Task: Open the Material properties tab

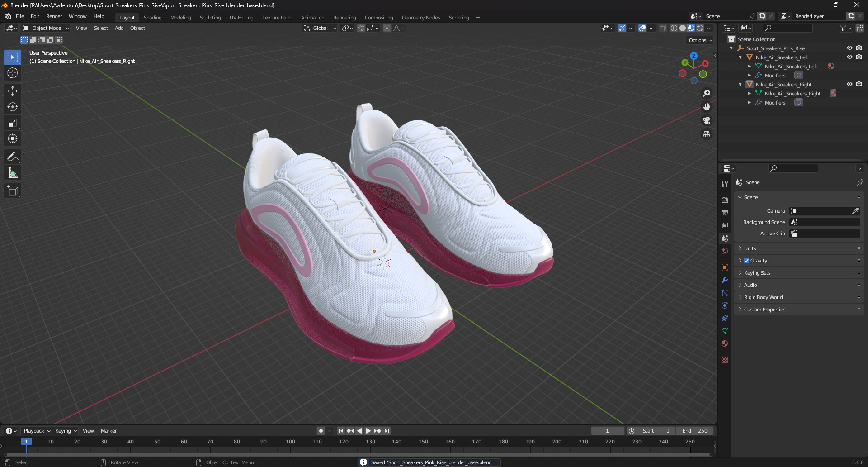Action: (x=725, y=343)
